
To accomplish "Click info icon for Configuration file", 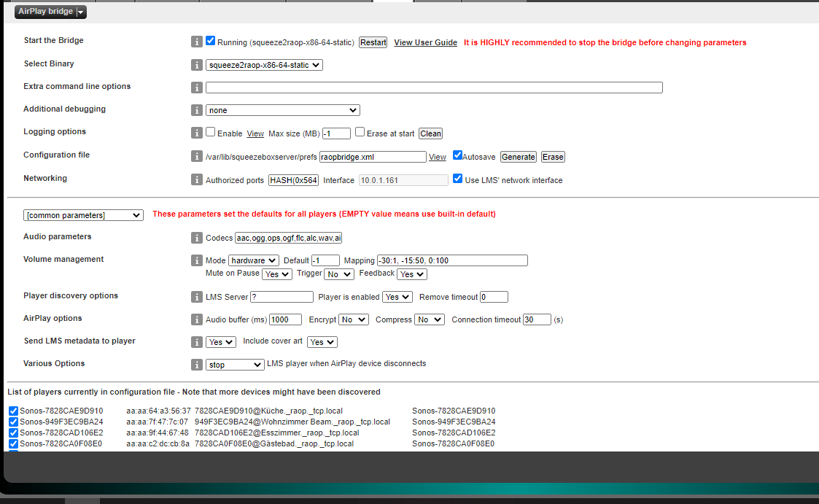I will point(196,156).
